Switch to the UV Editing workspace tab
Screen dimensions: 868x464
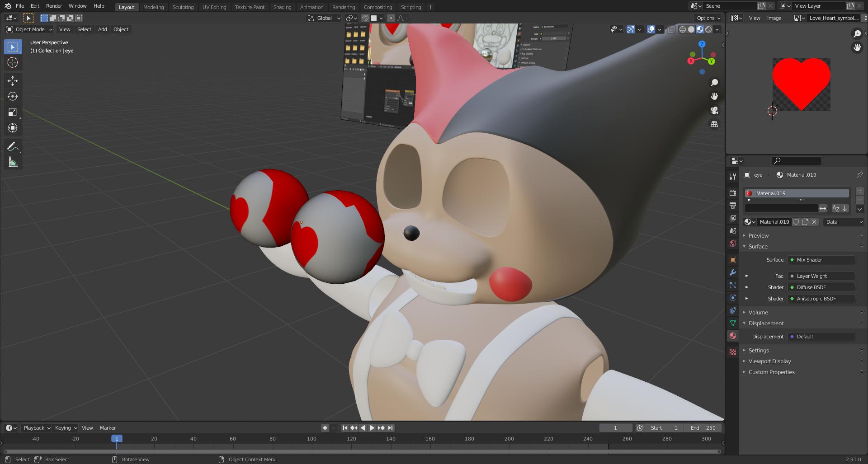pyautogui.click(x=214, y=7)
